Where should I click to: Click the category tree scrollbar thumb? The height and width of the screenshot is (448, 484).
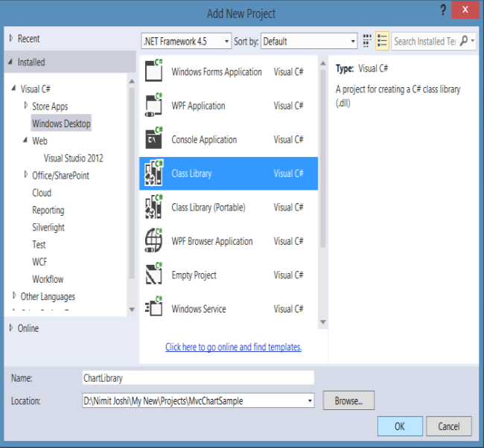(132, 183)
